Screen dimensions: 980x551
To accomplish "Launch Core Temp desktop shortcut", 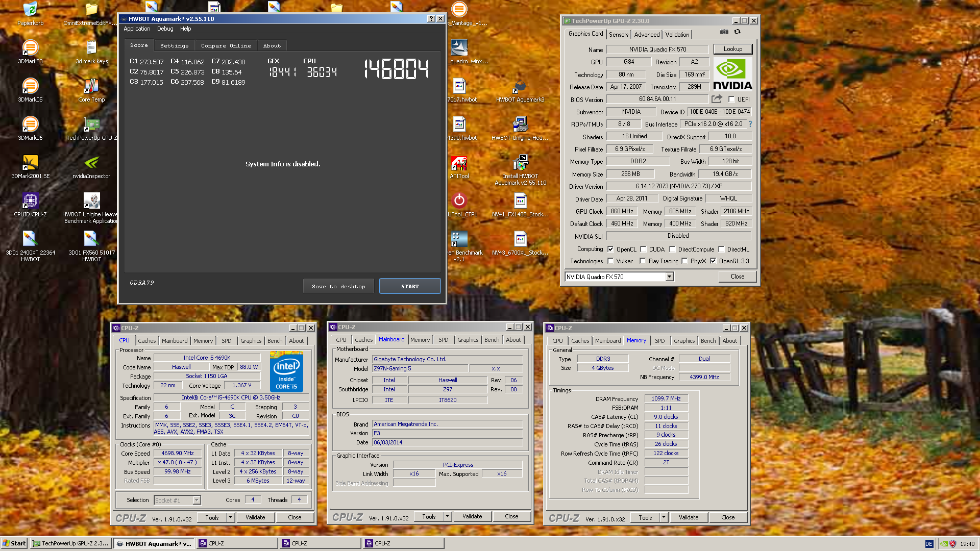I will [91, 90].
